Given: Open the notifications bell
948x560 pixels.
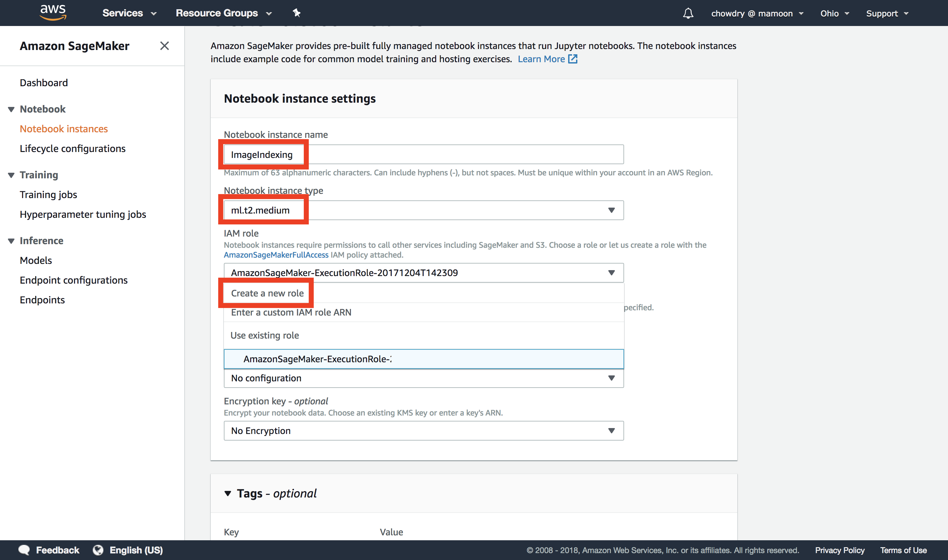Looking at the screenshot, I should pyautogui.click(x=688, y=13).
